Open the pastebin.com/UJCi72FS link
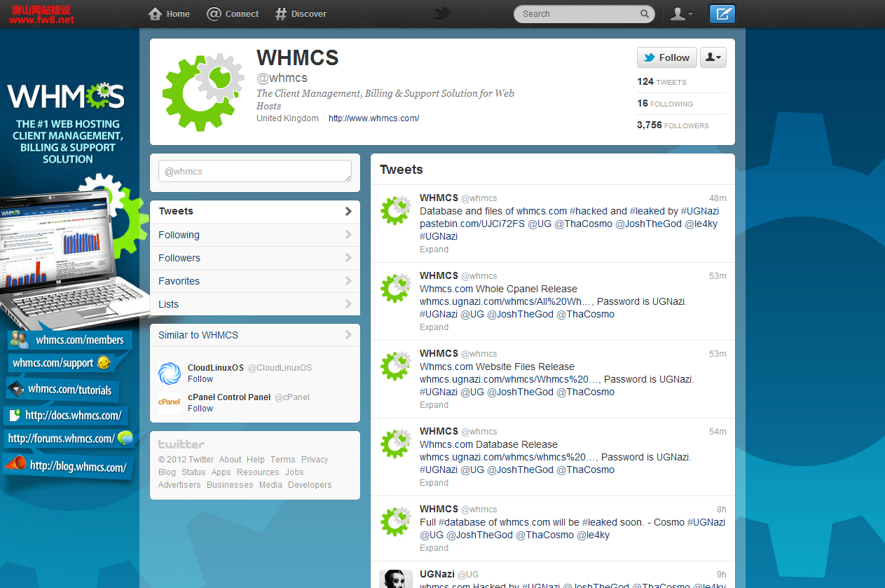The image size is (885, 588). tap(472, 224)
